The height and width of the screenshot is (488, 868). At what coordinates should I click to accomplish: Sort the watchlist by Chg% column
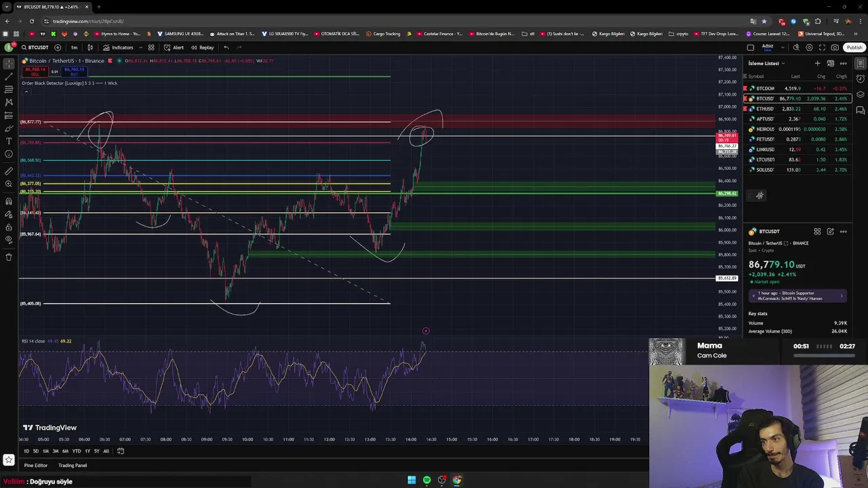[841, 77]
